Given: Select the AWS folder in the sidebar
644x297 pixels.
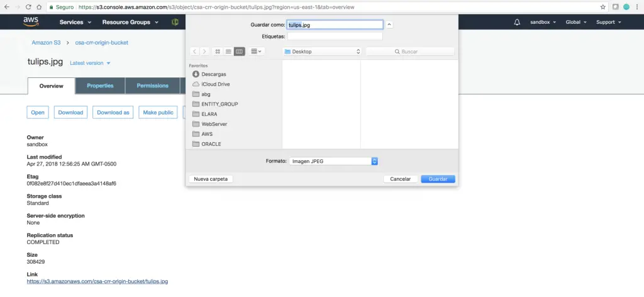Looking at the screenshot, I should click(x=203, y=134).
